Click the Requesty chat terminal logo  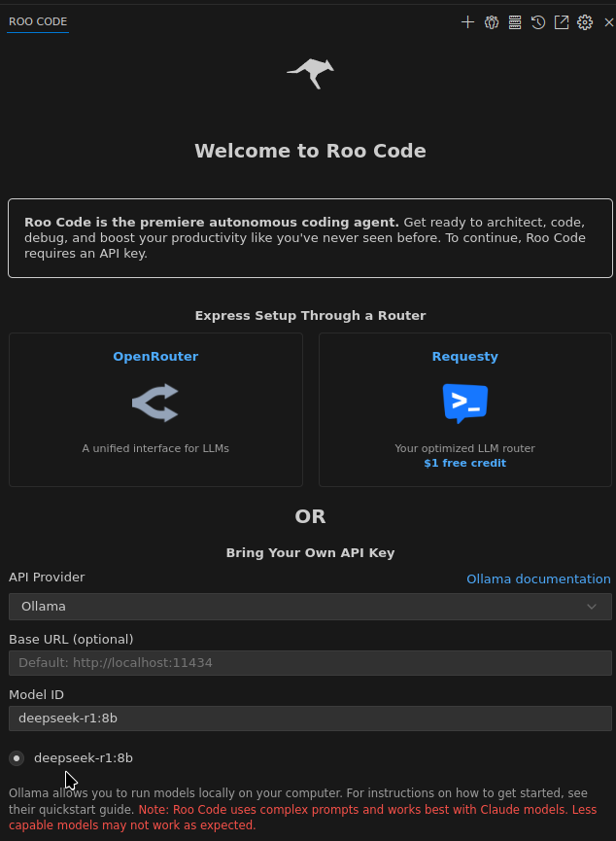[464, 403]
